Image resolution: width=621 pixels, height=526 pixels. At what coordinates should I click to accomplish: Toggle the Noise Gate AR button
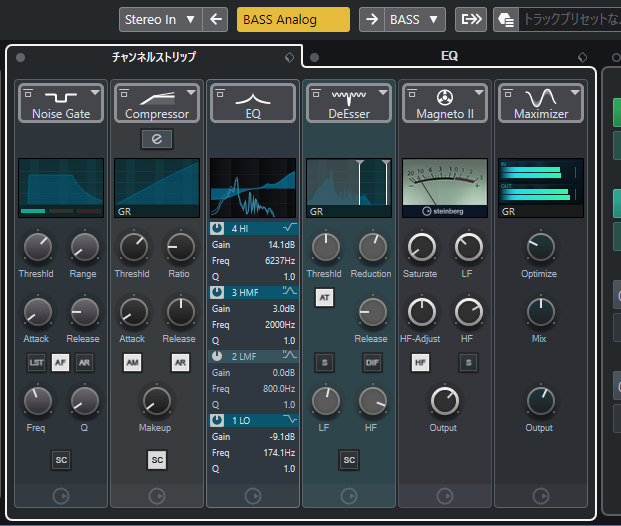click(x=84, y=362)
